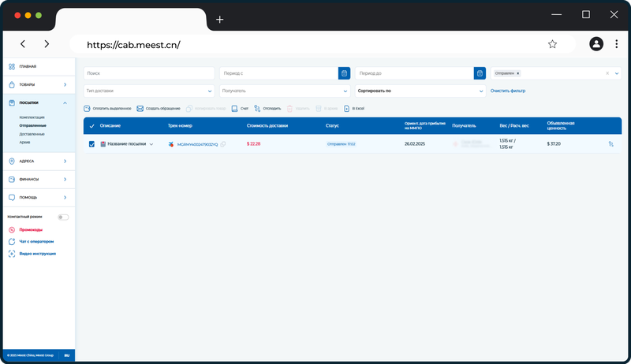The image size is (631, 364).
Task: Click the 'Очистить фильтр' link
Action: pos(507,91)
